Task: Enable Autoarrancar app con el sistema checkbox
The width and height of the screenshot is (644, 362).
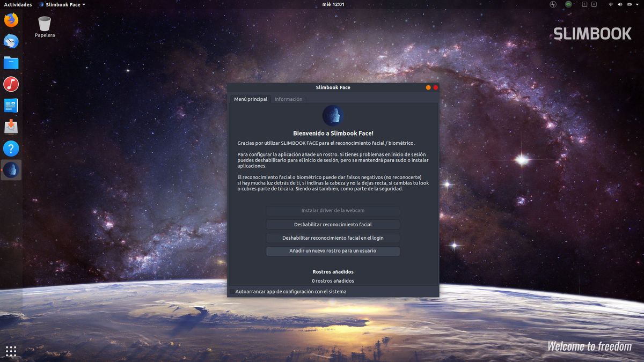Action: 232,292
